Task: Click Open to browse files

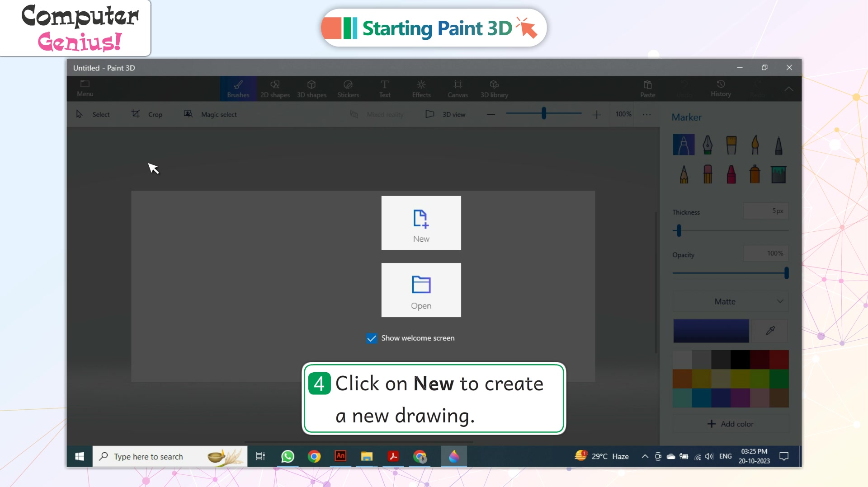Action: [421, 290]
